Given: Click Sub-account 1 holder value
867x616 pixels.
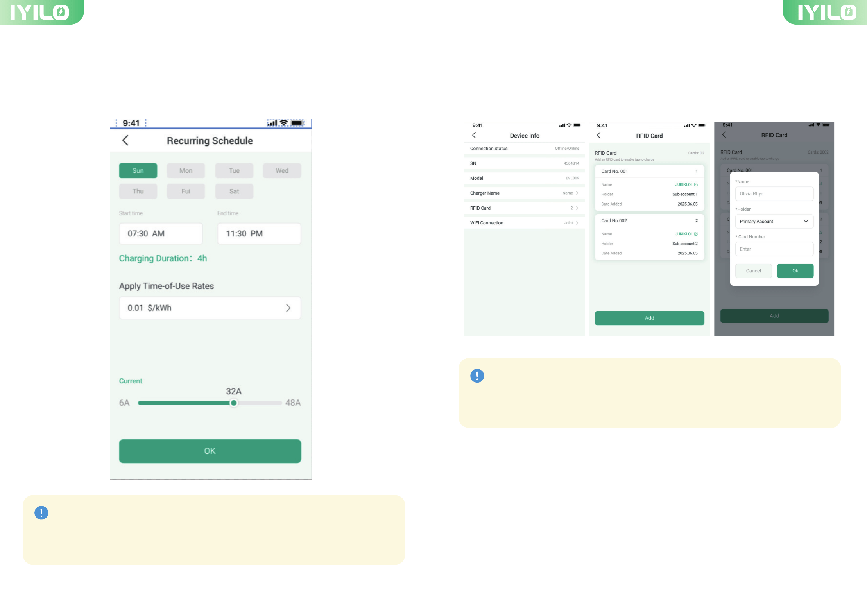Looking at the screenshot, I should pos(685,194).
